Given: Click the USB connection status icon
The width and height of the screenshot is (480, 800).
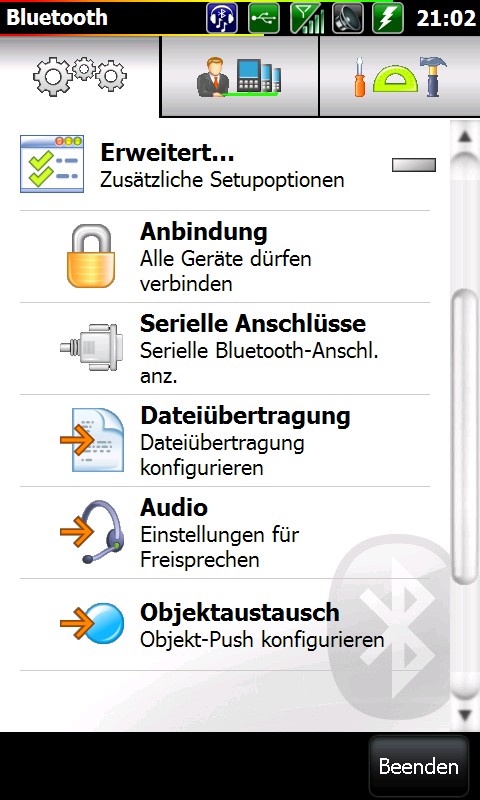Looking at the screenshot, I should coord(264,18).
